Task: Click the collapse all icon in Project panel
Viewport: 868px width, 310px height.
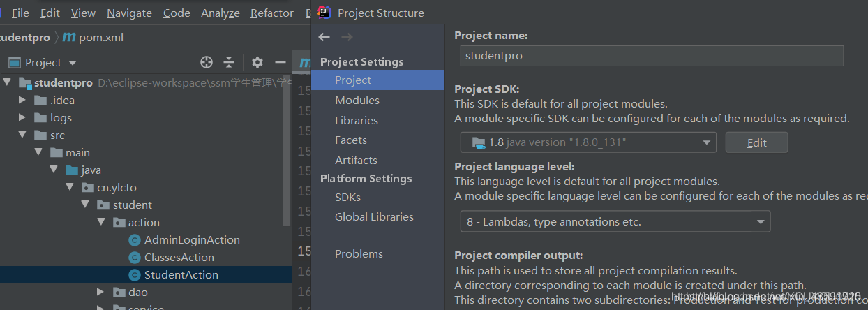Action: [229, 62]
